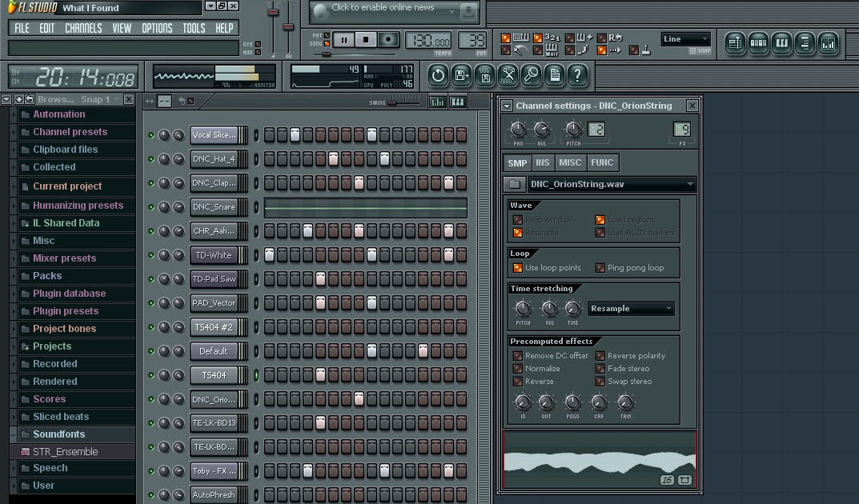Click the scissors audio editor icon

pyautogui.click(x=508, y=75)
